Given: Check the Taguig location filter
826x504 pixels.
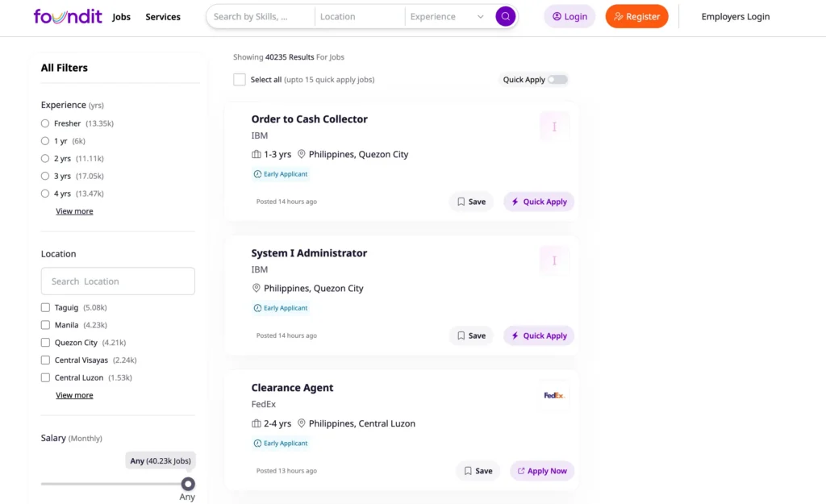Looking at the screenshot, I should tap(45, 307).
